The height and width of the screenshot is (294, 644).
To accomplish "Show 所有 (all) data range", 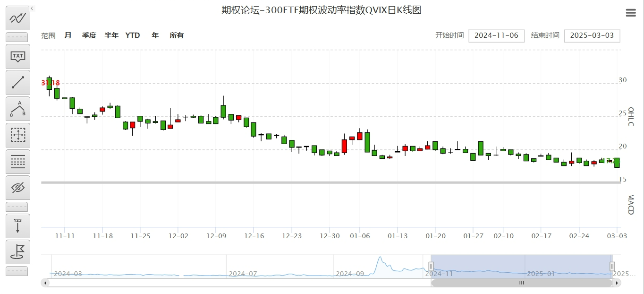I will (x=177, y=35).
